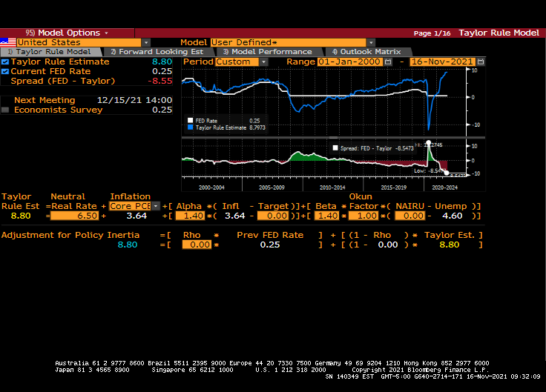This screenshot has height=392, width=546.
Task: Open the Model User Defined dropdown
Action: click(x=371, y=43)
